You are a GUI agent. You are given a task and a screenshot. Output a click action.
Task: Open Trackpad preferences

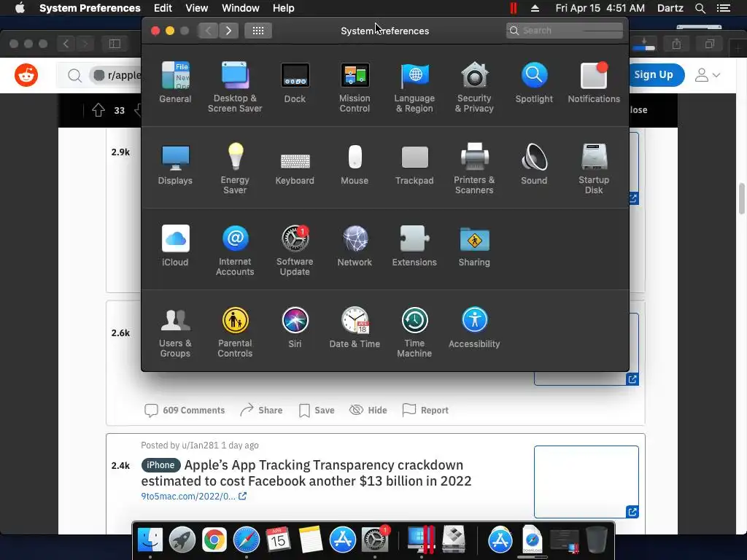(414, 164)
